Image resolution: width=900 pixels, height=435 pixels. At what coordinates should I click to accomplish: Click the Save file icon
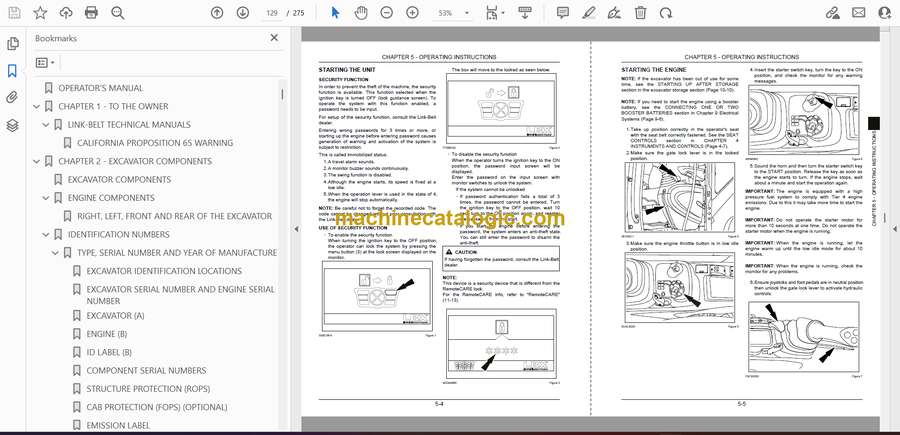click(x=14, y=13)
